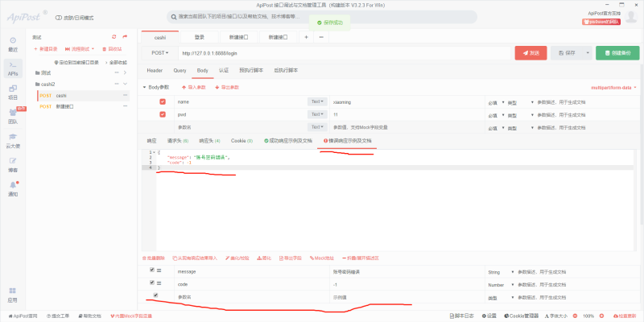Switch to the 登录 request tab
Viewport: 644px width, 322px height.
pyautogui.click(x=200, y=37)
